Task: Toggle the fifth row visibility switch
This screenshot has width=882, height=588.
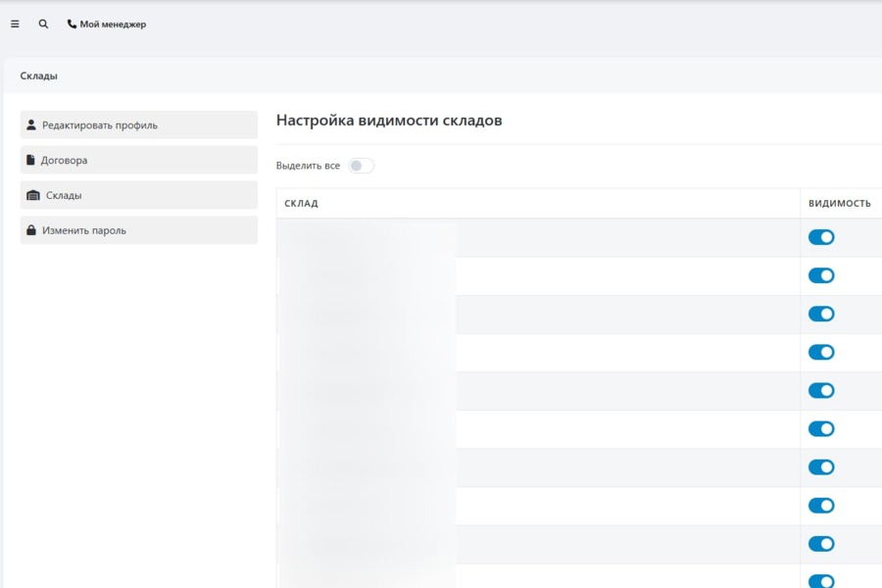Action: point(821,390)
